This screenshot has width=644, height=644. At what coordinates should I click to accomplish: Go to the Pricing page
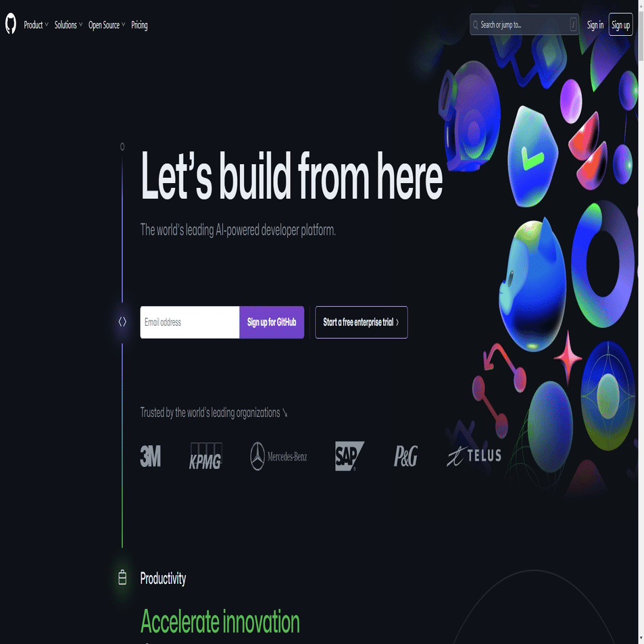[139, 25]
